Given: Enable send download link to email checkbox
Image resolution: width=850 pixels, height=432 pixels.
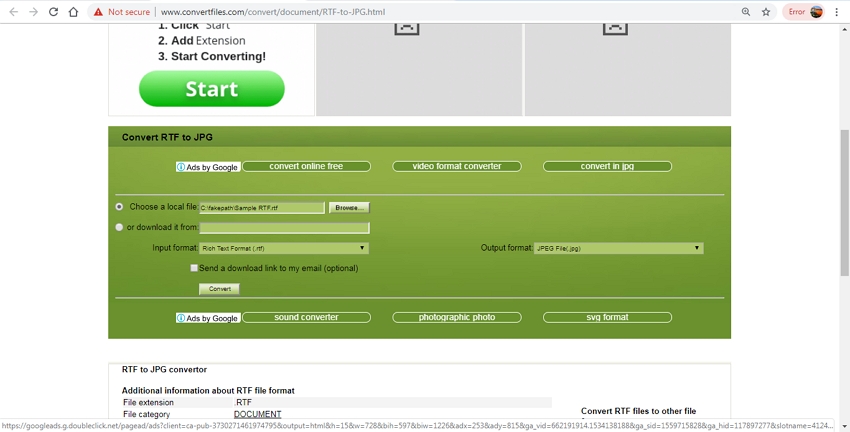Looking at the screenshot, I should point(194,268).
